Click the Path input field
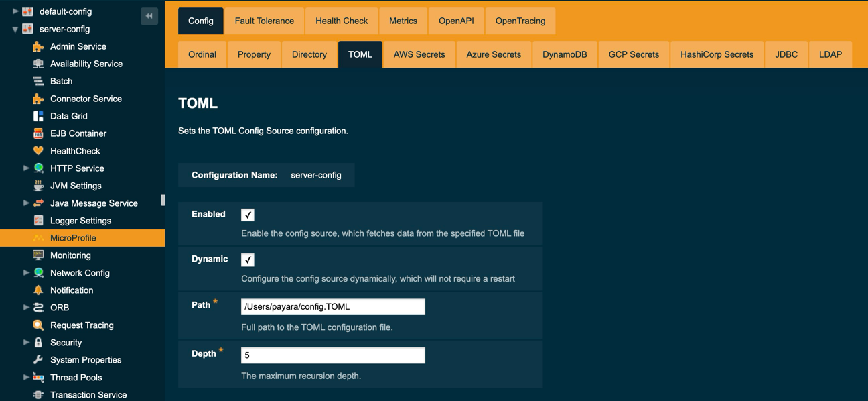The image size is (868, 401). pos(333,306)
